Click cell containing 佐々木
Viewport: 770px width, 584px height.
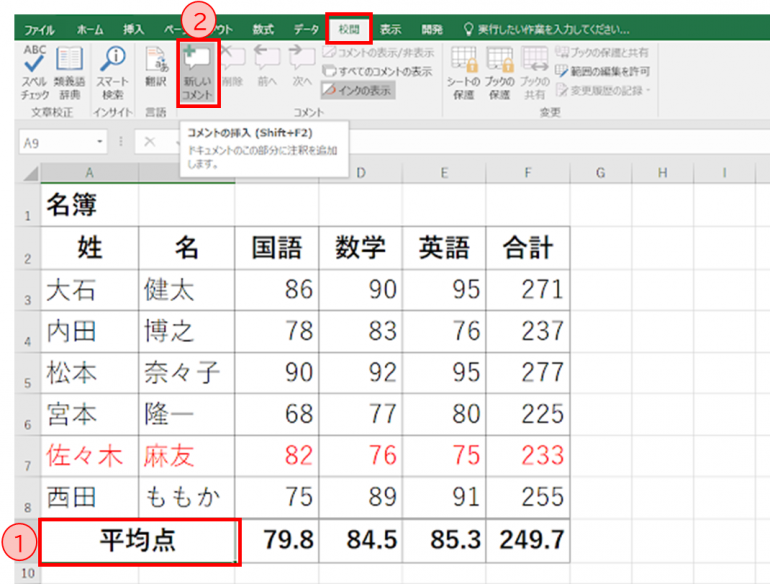[89, 456]
